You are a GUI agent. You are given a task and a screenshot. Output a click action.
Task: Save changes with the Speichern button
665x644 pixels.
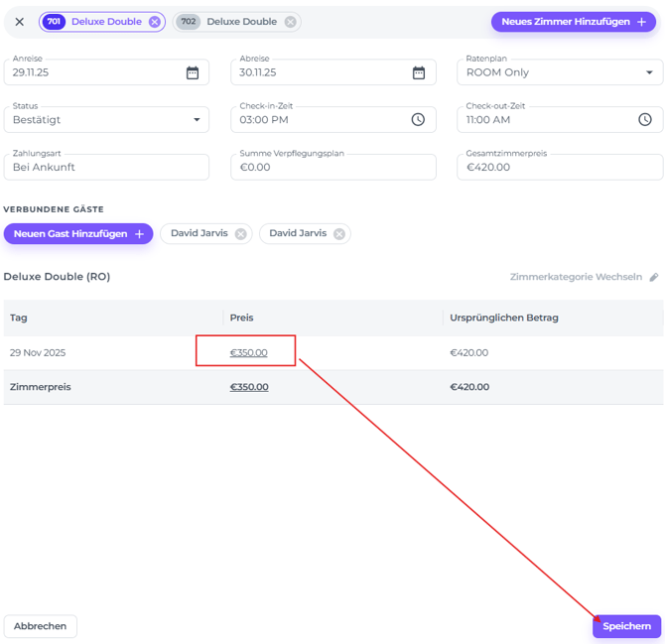626,626
